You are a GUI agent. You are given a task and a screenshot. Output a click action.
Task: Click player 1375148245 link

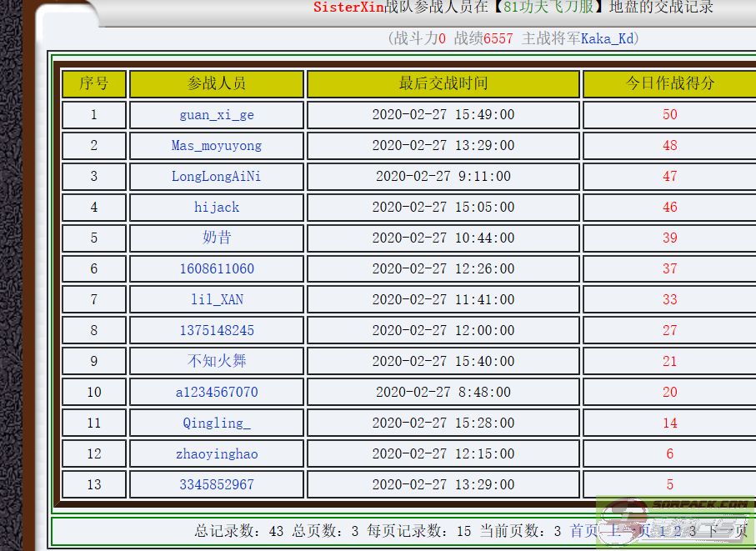click(217, 331)
